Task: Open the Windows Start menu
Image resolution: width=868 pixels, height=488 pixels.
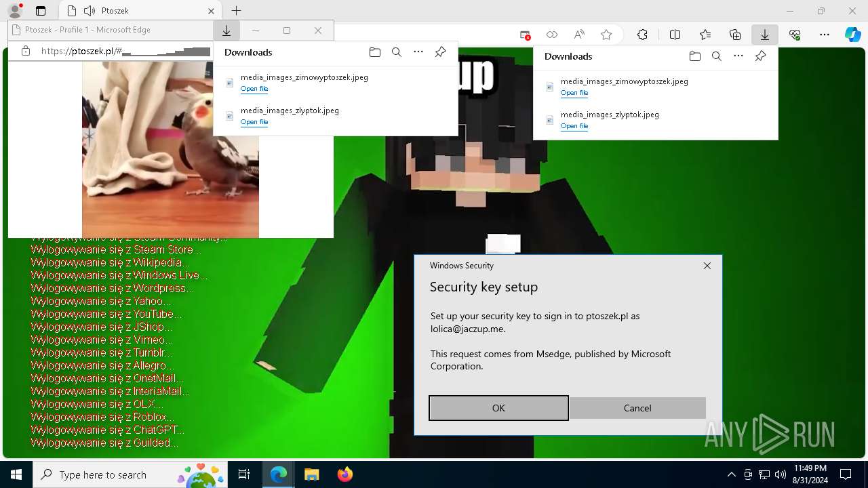Action: click(x=16, y=474)
